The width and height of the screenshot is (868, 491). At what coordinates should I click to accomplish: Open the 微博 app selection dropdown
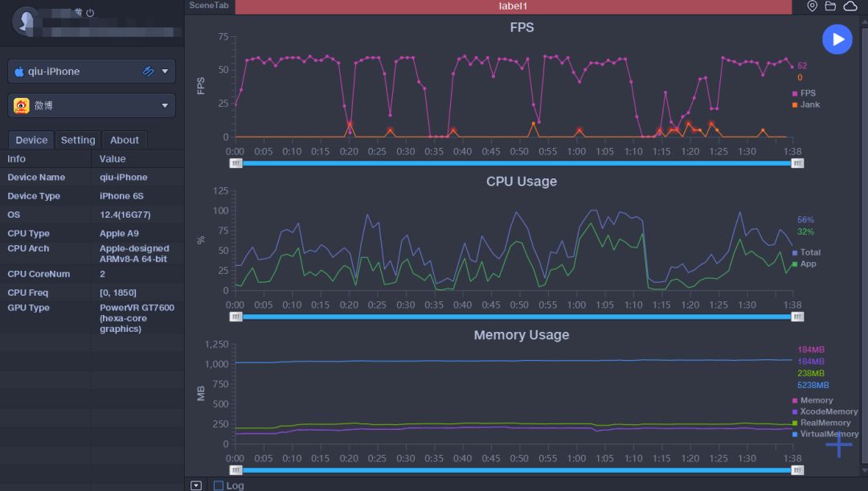(x=166, y=105)
